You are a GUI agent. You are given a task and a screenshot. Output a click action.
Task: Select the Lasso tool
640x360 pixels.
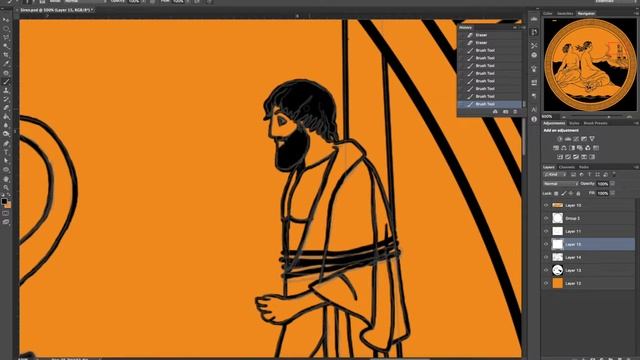pos(6,37)
